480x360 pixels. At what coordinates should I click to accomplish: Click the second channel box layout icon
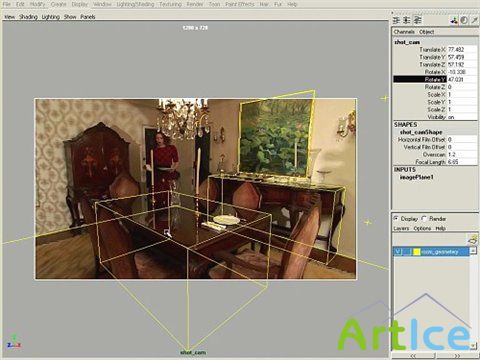[407, 20]
